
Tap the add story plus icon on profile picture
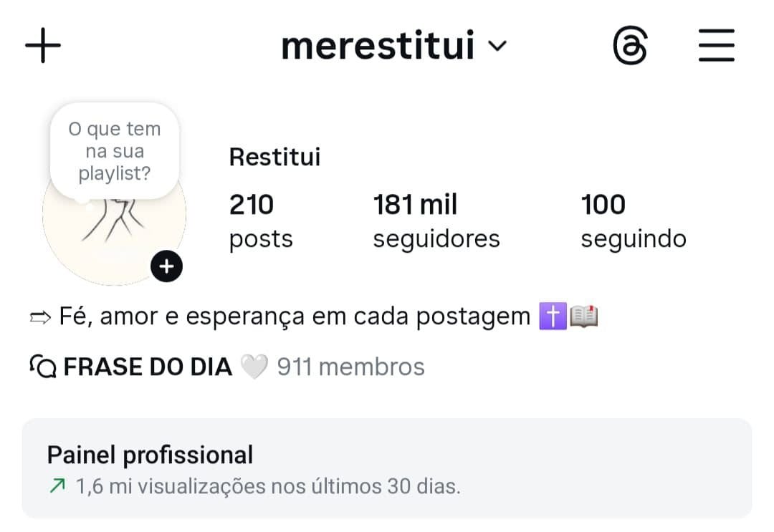(x=166, y=266)
